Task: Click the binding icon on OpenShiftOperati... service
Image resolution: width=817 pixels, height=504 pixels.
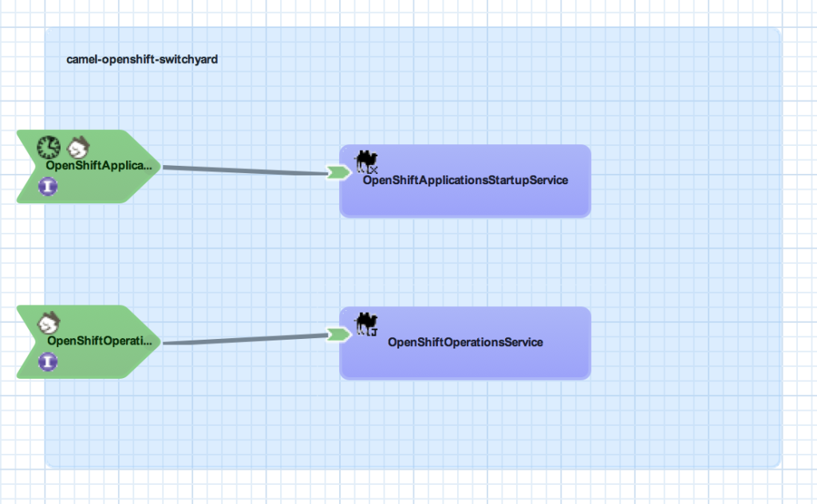Action: click(49, 323)
